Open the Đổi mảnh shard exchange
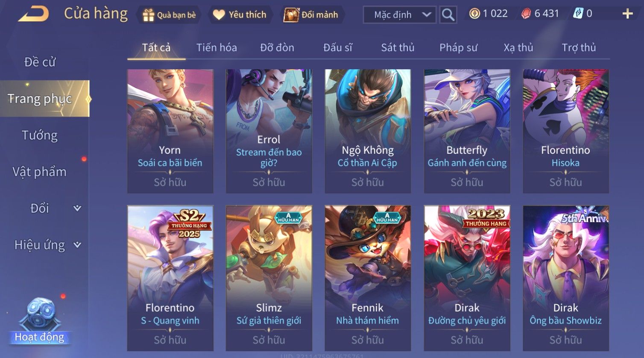The height and width of the screenshot is (358, 644). (311, 15)
